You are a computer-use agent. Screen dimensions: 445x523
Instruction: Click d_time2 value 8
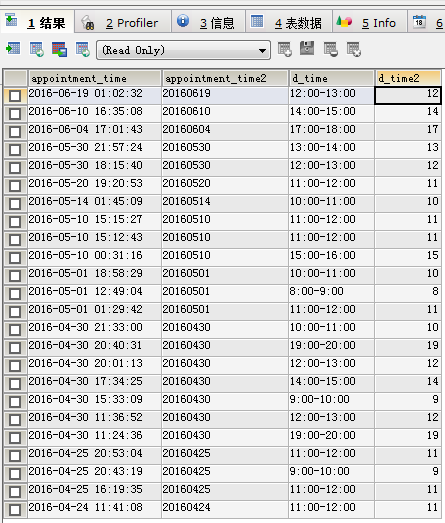408,294
